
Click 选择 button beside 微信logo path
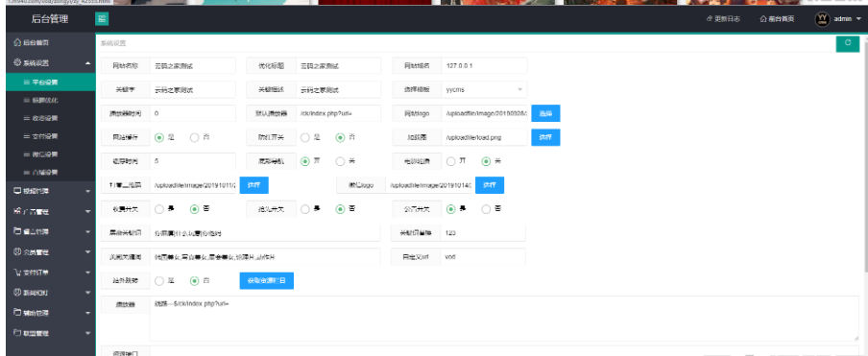coord(490,185)
